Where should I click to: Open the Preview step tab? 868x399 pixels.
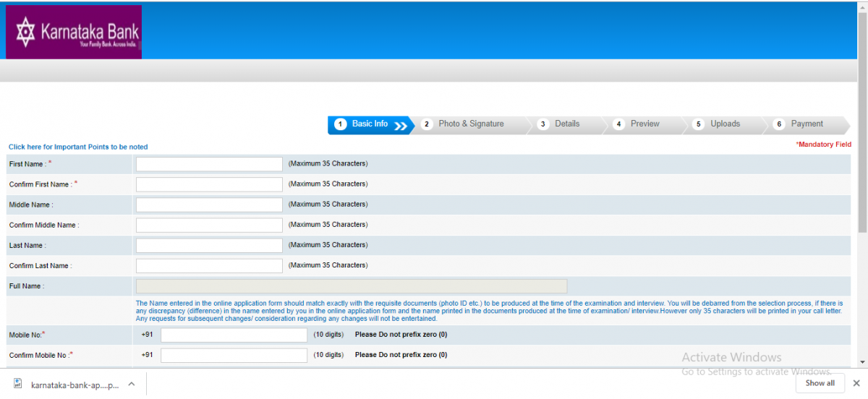(x=644, y=124)
